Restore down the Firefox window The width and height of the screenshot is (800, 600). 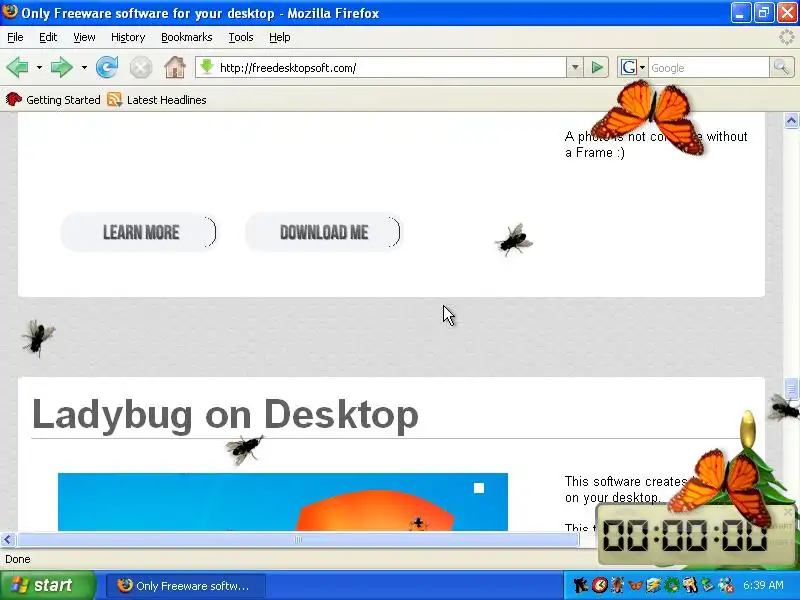click(x=763, y=13)
